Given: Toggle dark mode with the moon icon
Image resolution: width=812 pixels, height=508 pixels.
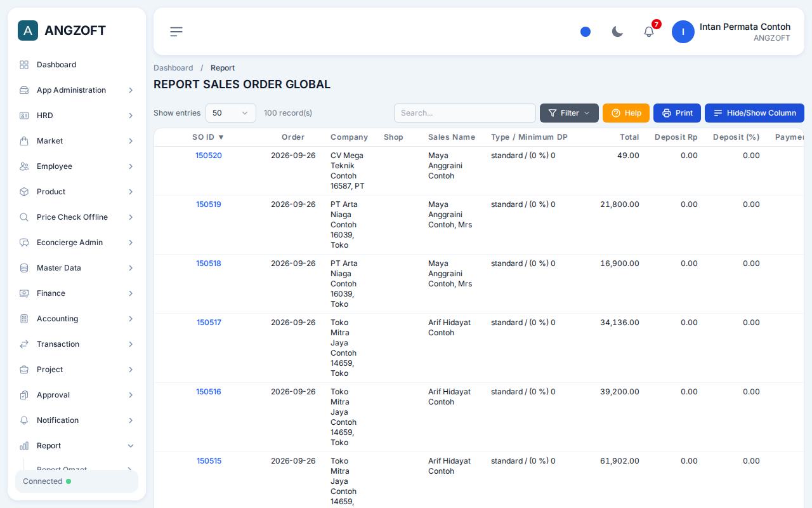Looking at the screenshot, I should pyautogui.click(x=617, y=32).
